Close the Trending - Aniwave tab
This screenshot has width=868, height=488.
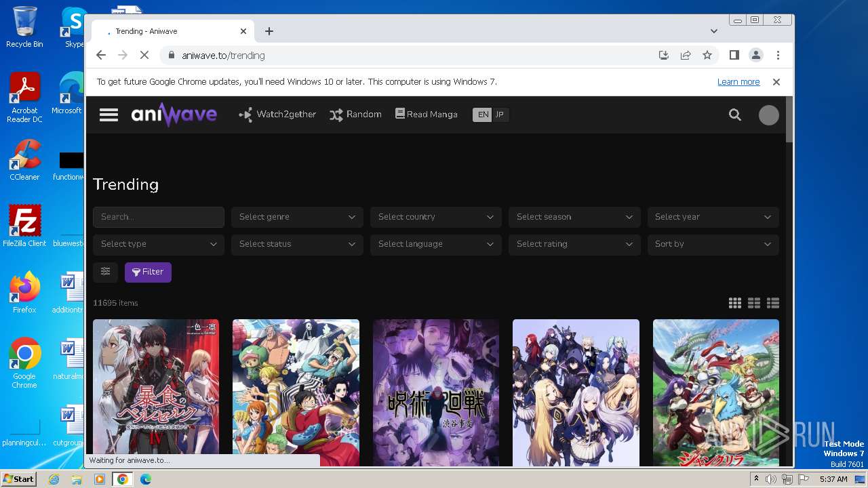243,31
